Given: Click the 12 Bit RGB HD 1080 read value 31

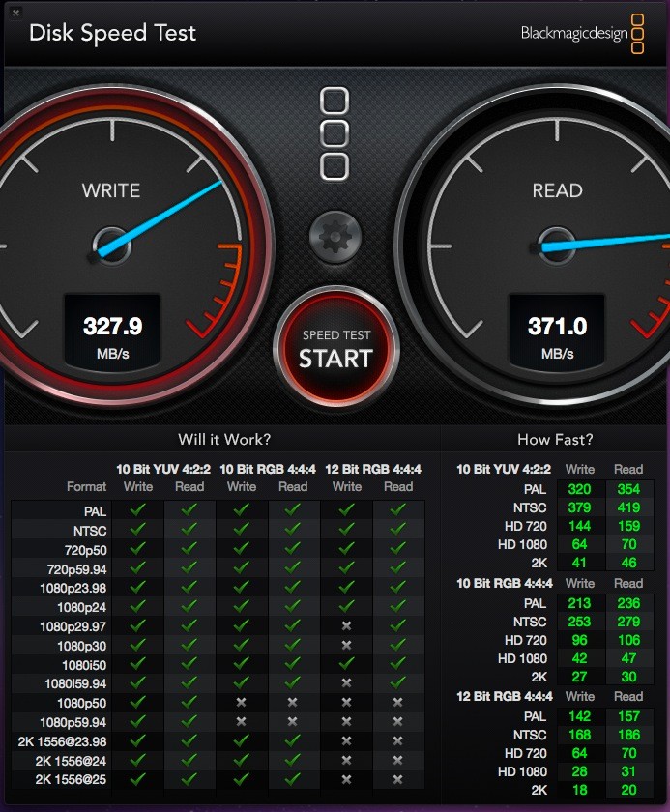Looking at the screenshot, I should [x=628, y=771].
